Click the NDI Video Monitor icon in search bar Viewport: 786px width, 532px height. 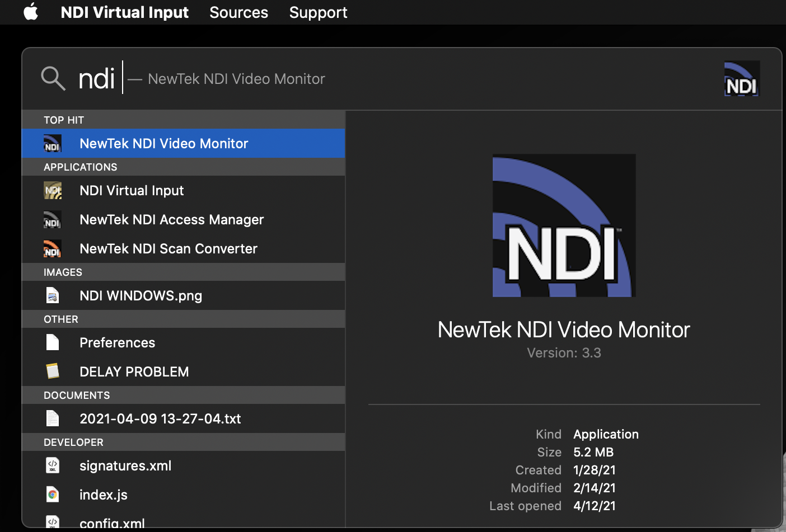point(742,79)
